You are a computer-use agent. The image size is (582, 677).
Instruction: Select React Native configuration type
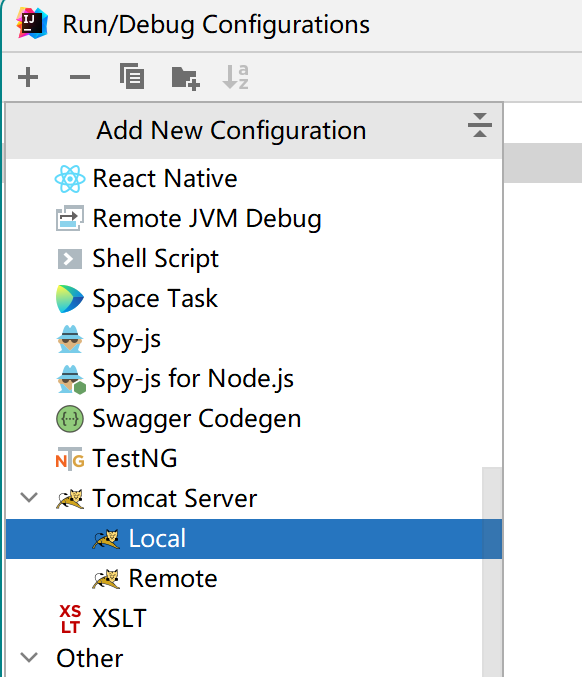click(254, 179)
